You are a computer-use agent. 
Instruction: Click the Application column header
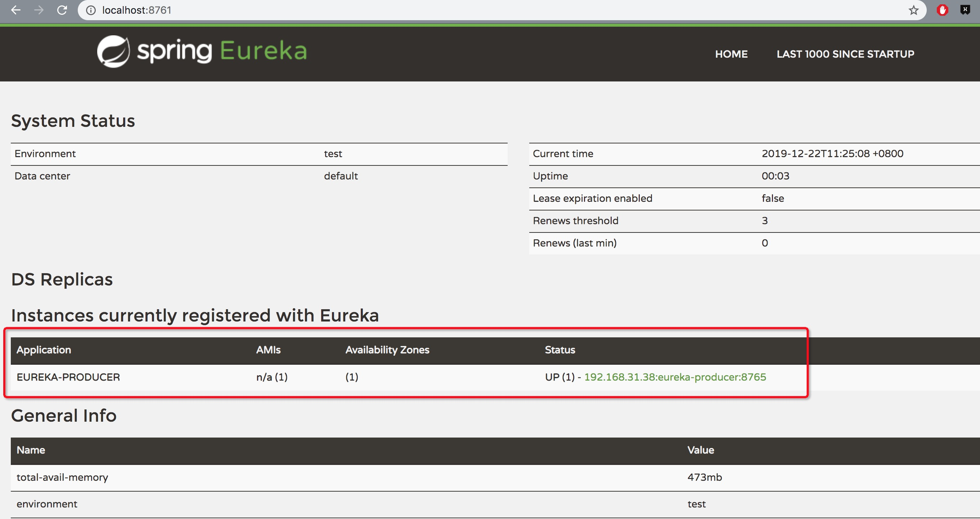pyautogui.click(x=44, y=350)
